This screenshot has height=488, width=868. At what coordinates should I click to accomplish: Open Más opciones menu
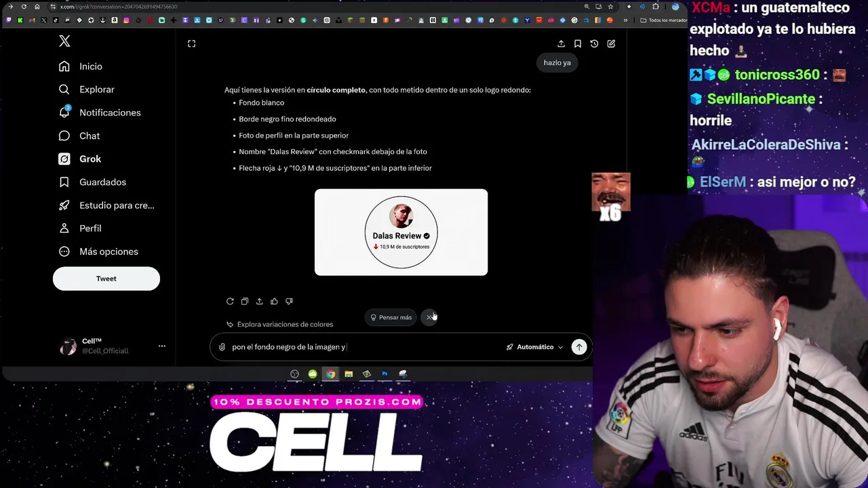(98, 251)
